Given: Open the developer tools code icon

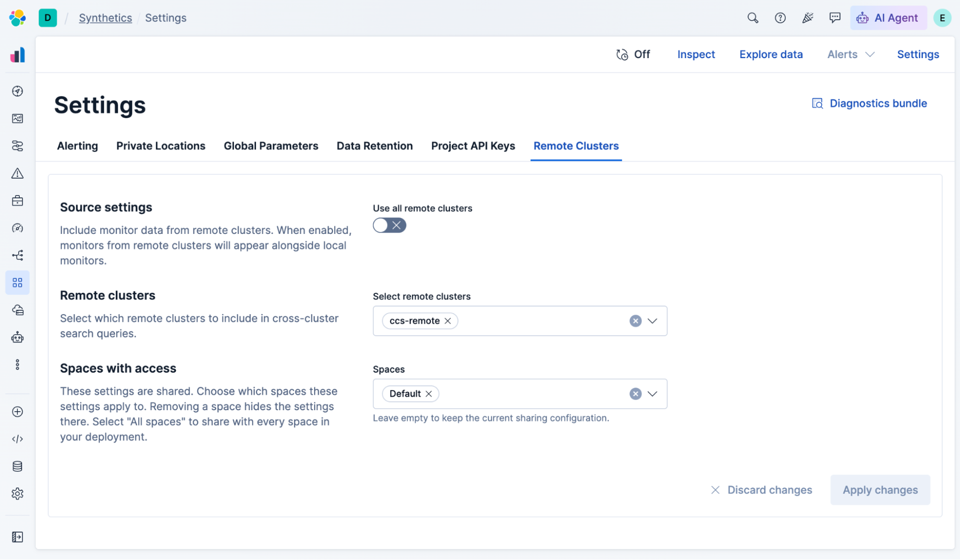Looking at the screenshot, I should click(x=17, y=439).
